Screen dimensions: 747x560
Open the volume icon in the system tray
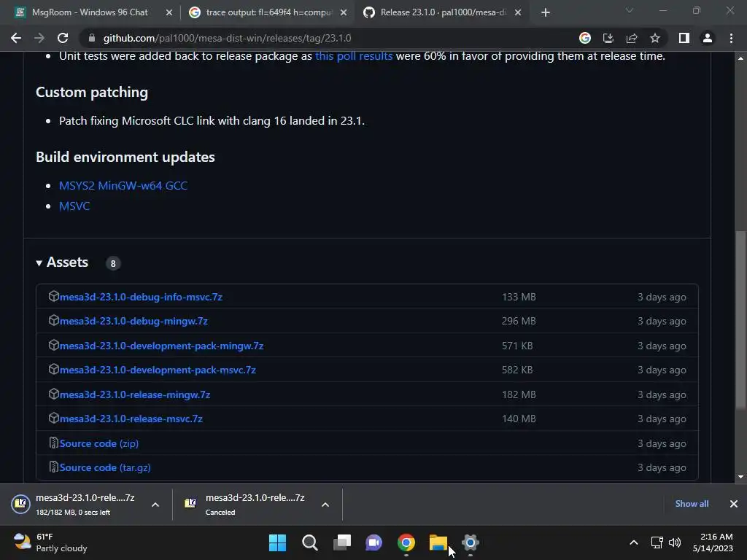675,542
